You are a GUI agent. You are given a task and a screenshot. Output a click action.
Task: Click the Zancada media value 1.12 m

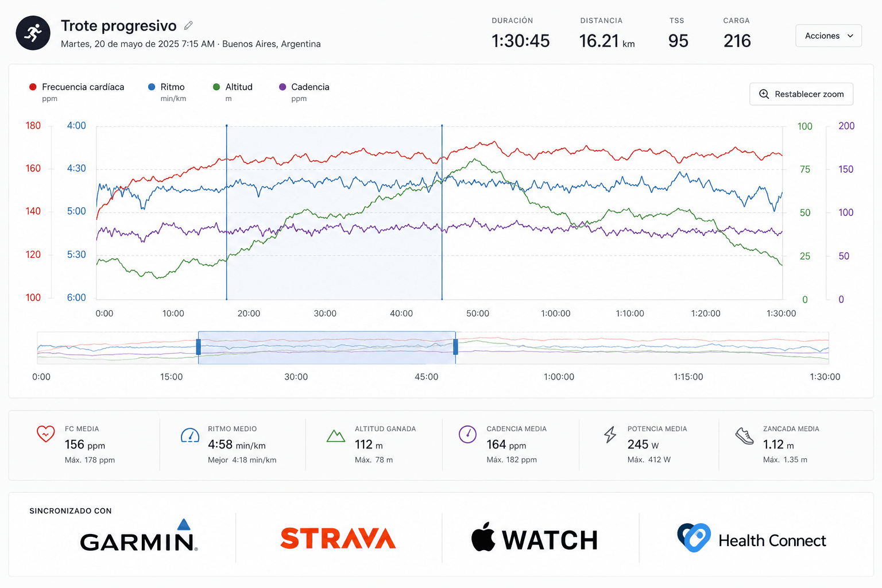click(779, 444)
